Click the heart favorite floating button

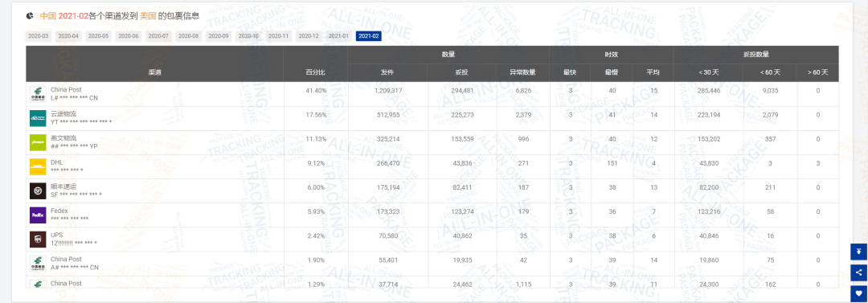click(x=858, y=293)
